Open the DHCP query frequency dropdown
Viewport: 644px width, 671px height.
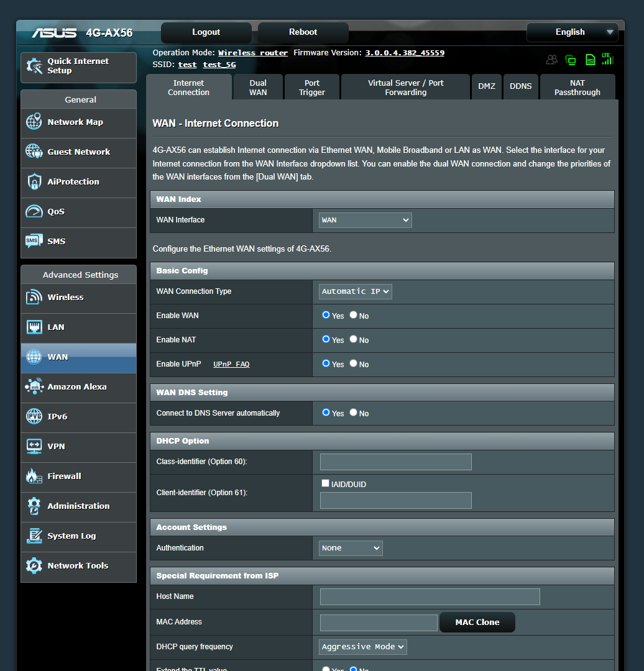(x=362, y=647)
